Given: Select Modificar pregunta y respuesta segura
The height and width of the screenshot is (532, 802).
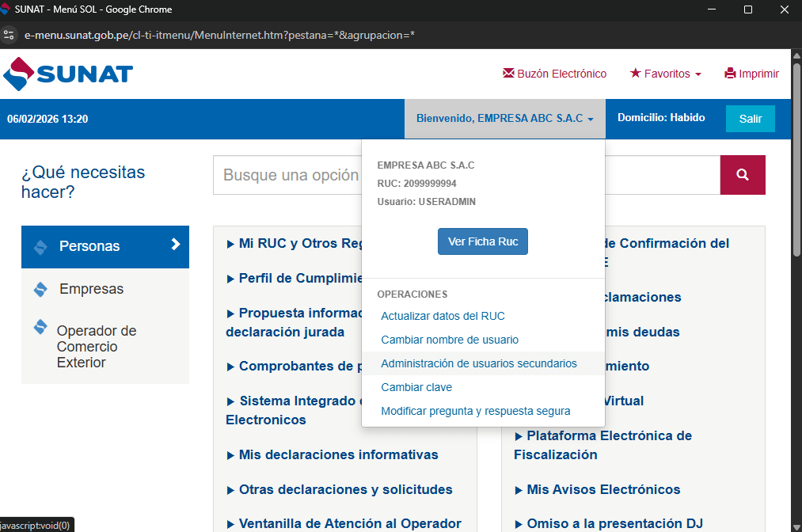Looking at the screenshot, I should [x=476, y=412].
